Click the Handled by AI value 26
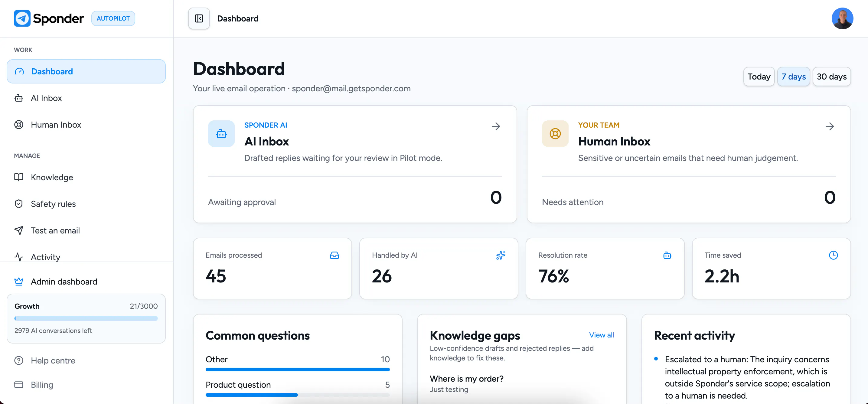The image size is (868, 404). point(382,276)
